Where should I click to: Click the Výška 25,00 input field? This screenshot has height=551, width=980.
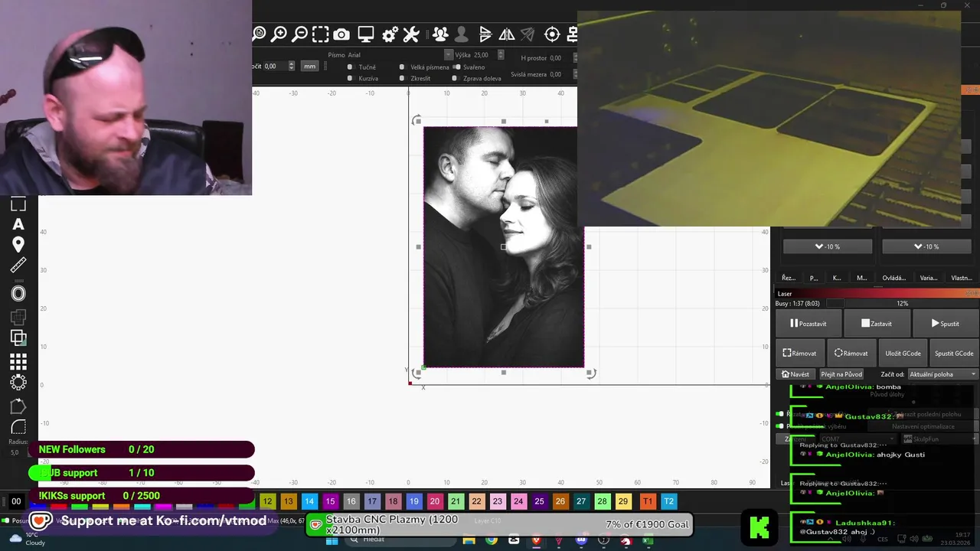(484, 55)
